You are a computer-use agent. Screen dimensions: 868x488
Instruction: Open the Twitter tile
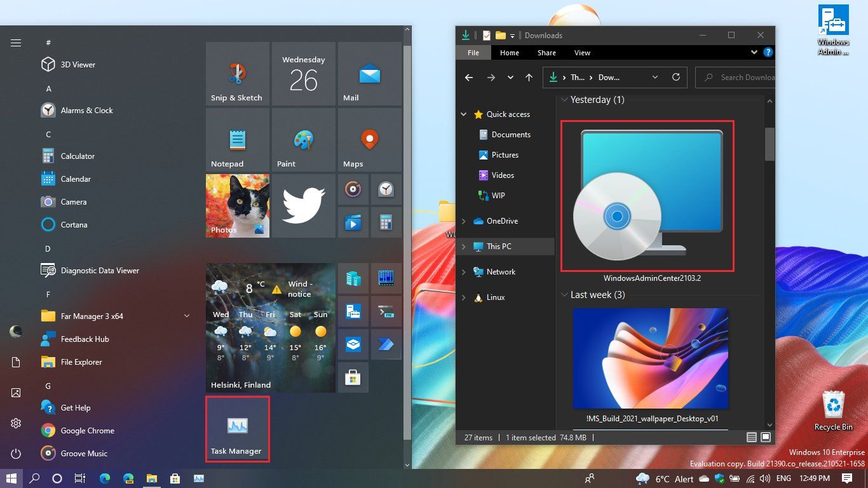(304, 206)
